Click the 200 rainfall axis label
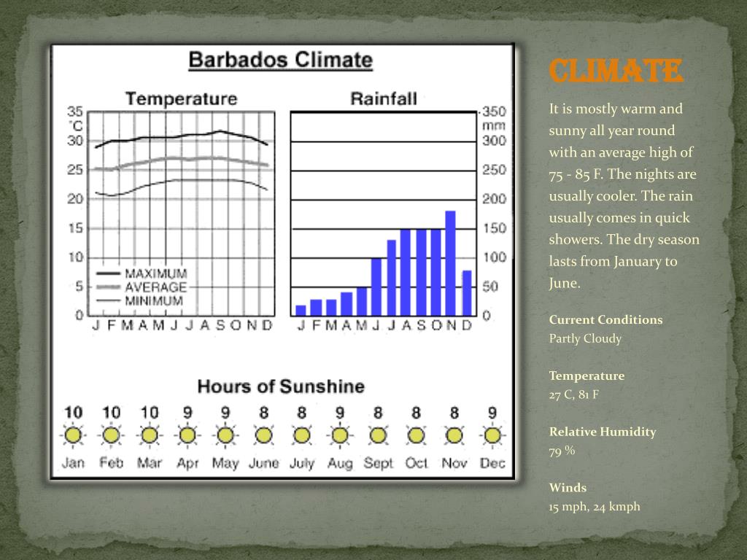This screenshot has height=560, width=747. point(494,199)
